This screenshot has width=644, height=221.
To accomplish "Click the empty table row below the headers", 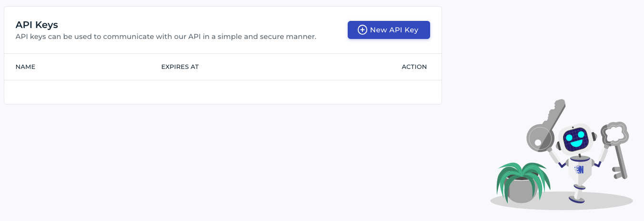I will tap(223, 92).
